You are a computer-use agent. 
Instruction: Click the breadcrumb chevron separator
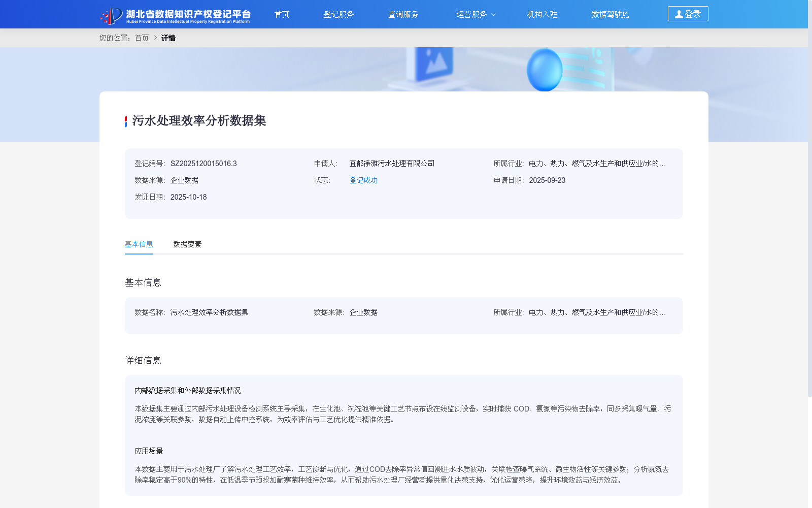pos(155,38)
